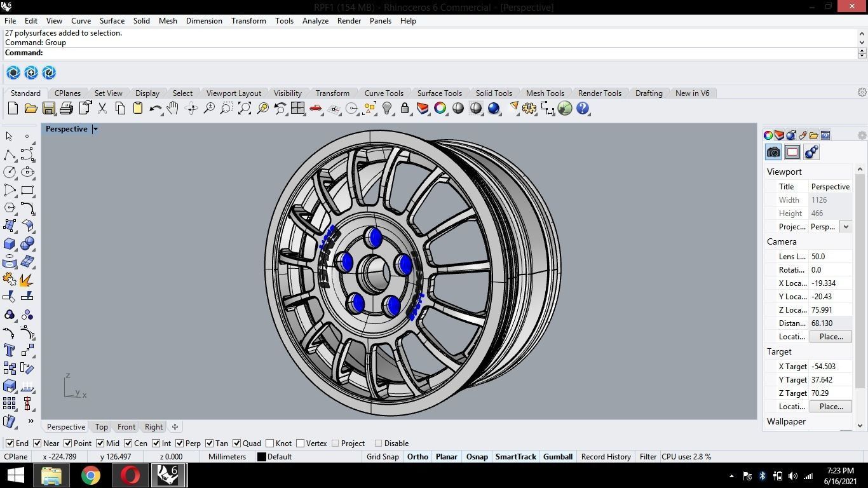Switch to the Mesh Tools tab
This screenshot has height=488, width=868.
(x=545, y=93)
